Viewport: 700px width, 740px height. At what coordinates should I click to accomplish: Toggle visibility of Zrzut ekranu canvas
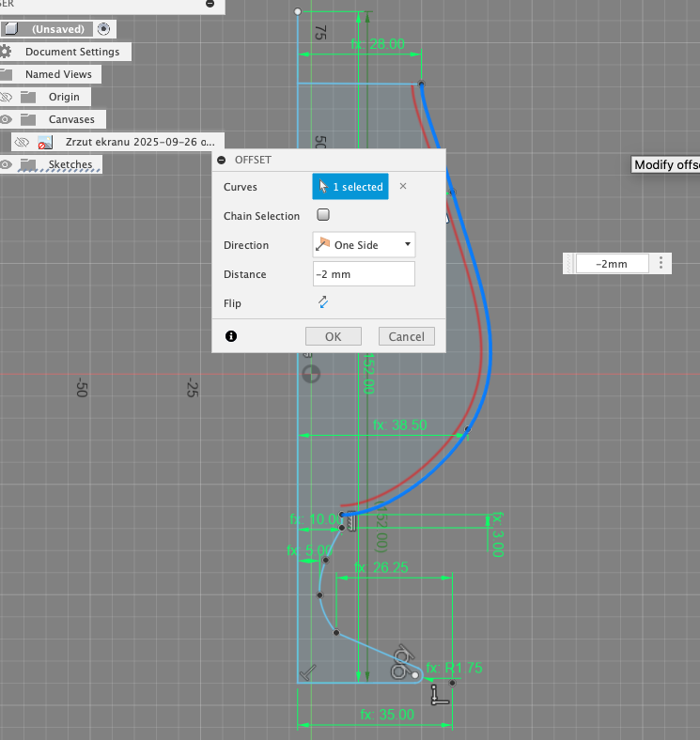[21, 142]
